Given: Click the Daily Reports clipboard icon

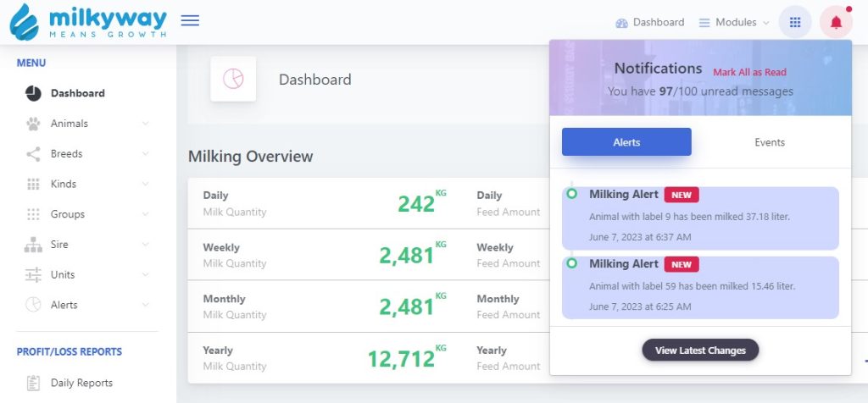Looking at the screenshot, I should pos(33,384).
